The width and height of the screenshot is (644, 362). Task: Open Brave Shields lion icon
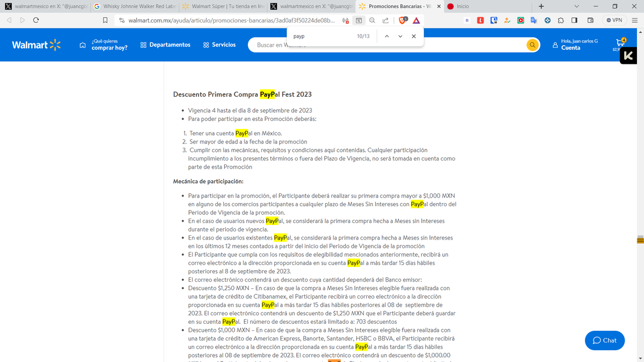tap(403, 20)
